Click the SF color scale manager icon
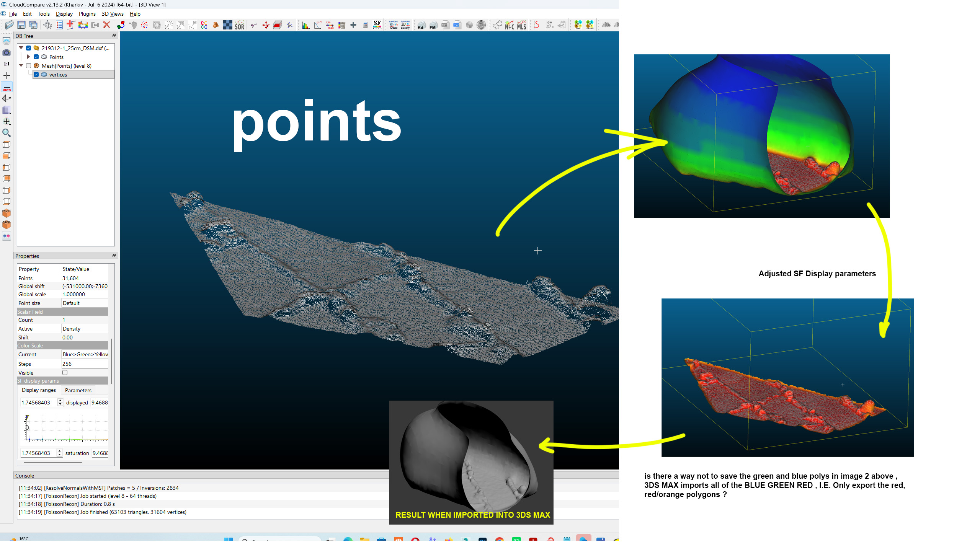The height and width of the screenshot is (551, 980). click(x=377, y=25)
